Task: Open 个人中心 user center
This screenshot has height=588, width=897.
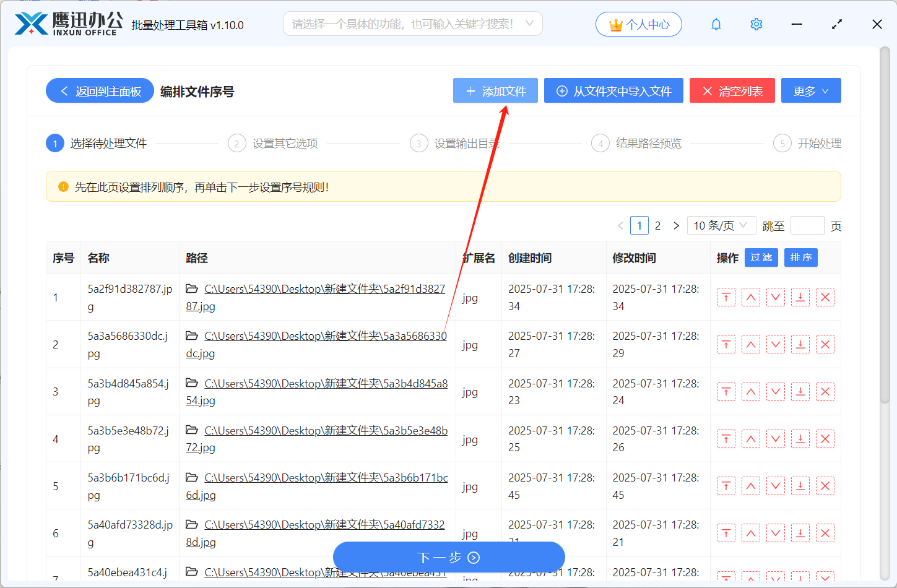Action: (639, 24)
